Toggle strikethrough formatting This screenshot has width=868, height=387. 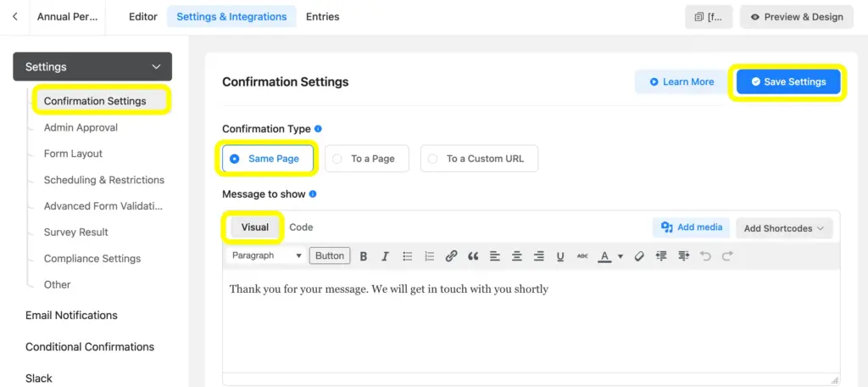[582, 256]
